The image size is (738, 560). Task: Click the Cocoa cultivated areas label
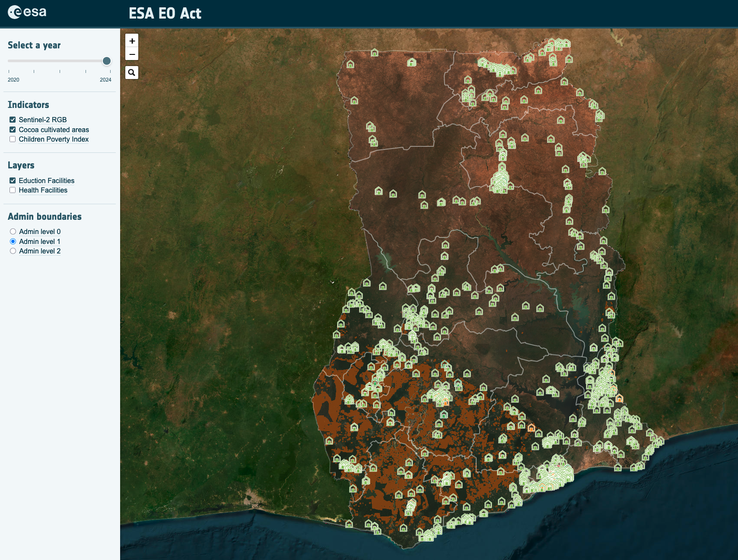click(54, 130)
